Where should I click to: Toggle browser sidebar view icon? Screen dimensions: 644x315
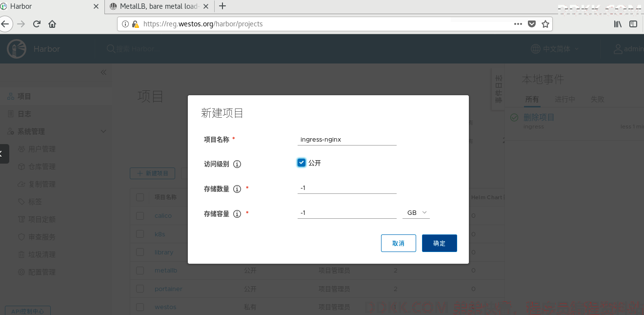(633, 24)
